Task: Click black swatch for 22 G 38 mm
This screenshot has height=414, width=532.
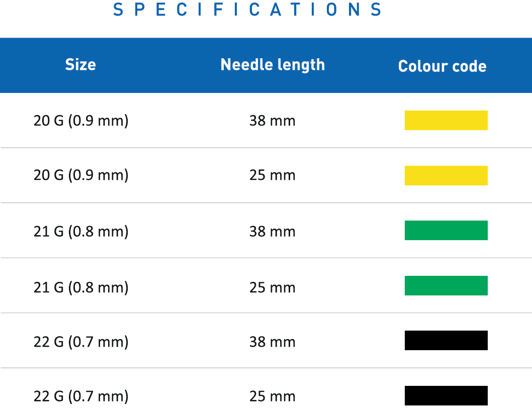Action: 446,341
